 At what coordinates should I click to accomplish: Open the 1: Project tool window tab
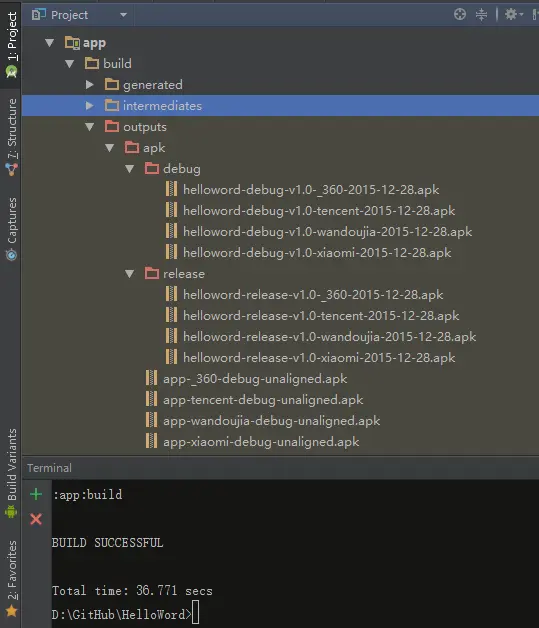coord(11,44)
